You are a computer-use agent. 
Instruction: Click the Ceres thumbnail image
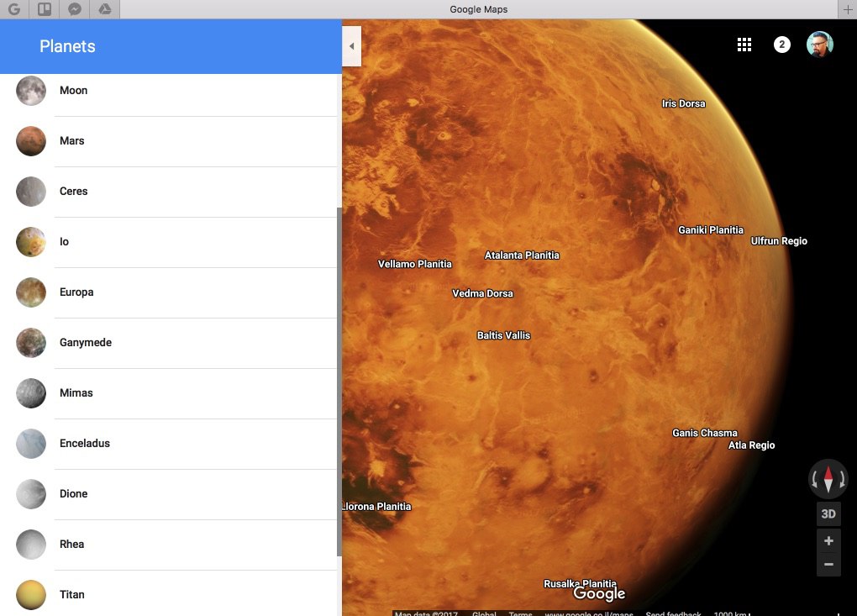pyautogui.click(x=31, y=192)
